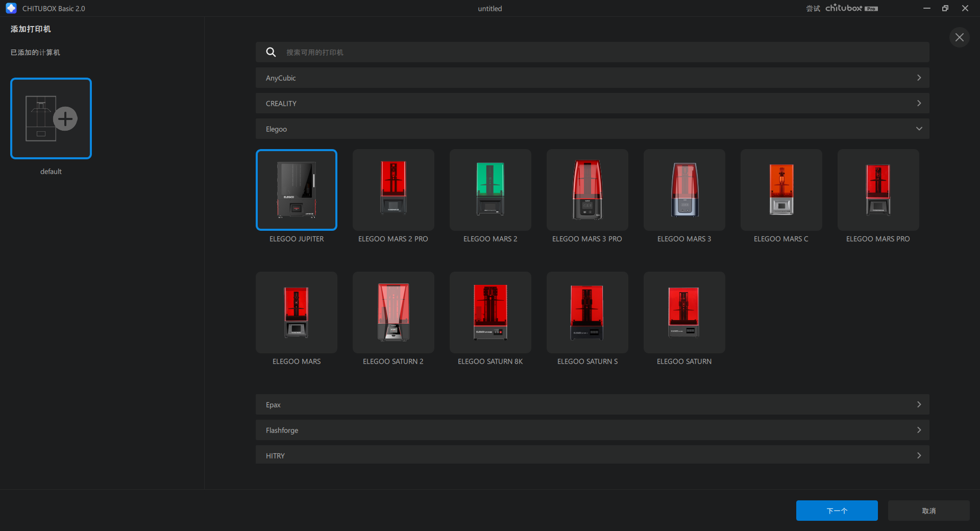
Task: Click the default added printer card
Action: 51,118
